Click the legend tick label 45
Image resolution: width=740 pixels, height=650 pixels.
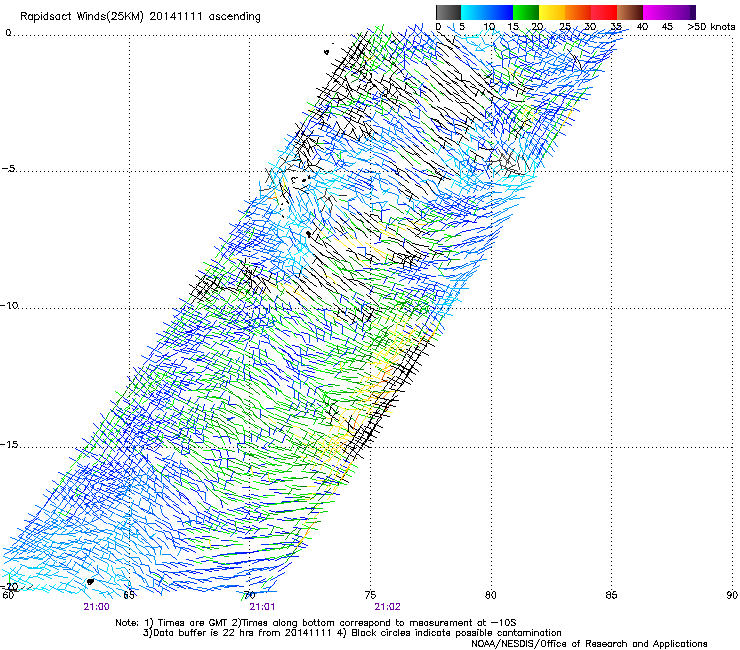(667, 27)
